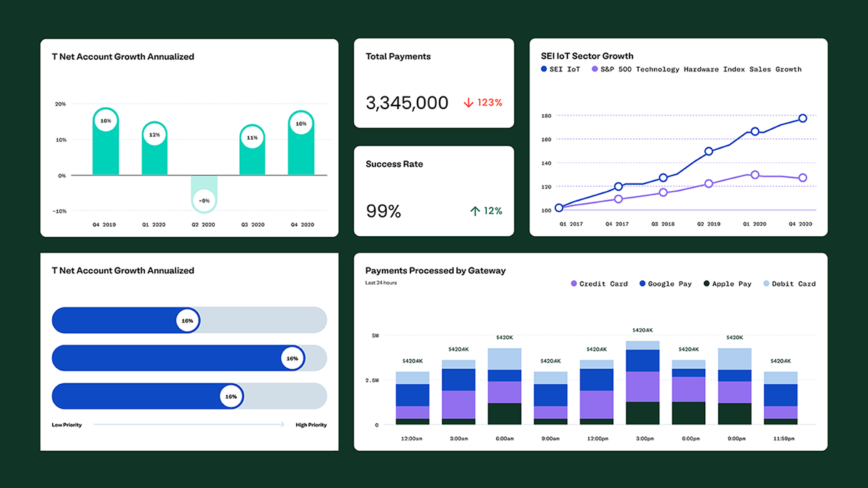Screen dimensions: 868x488
Task: Open the Success Rate 99% value
Action: coord(383,211)
